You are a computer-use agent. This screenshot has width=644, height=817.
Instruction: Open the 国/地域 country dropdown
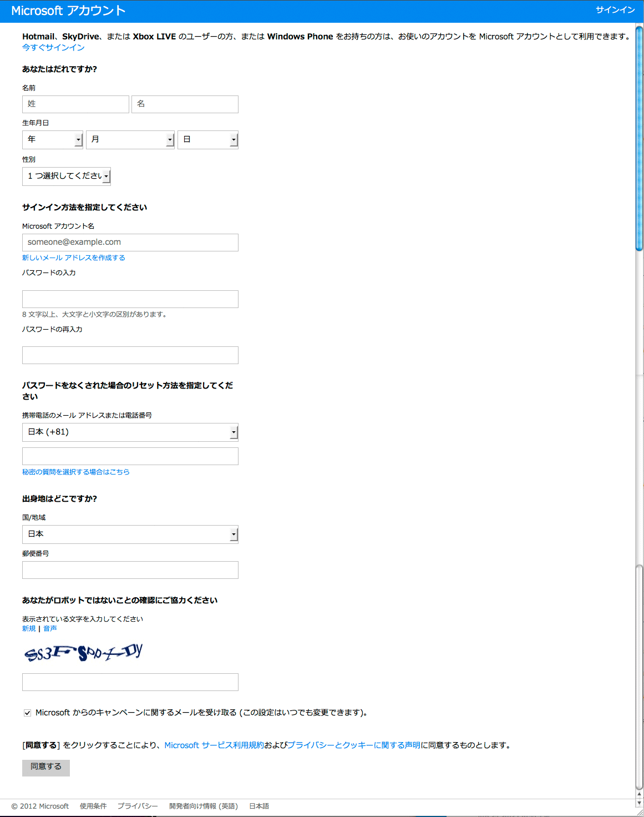tap(130, 534)
